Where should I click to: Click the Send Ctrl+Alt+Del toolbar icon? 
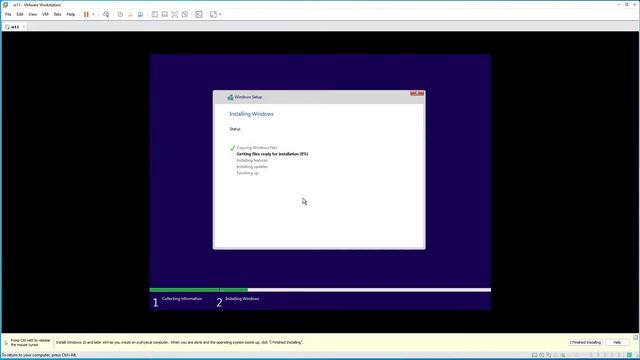point(106,14)
